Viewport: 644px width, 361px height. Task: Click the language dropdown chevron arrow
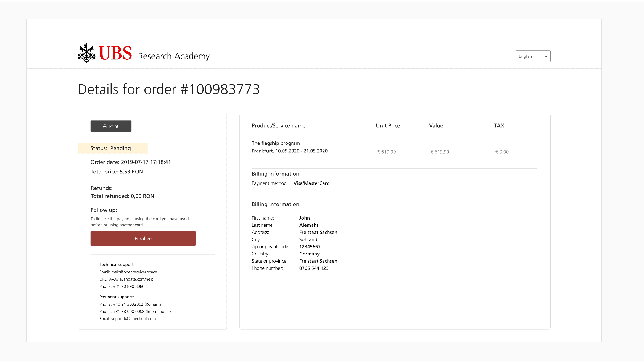546,56
